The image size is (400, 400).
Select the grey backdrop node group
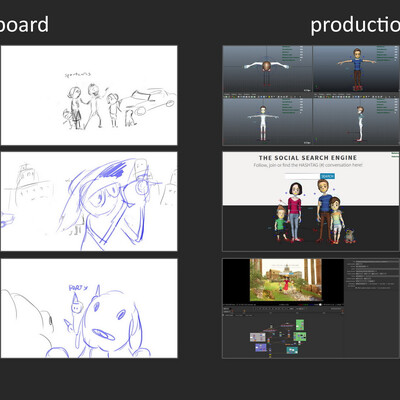(258, 337)
